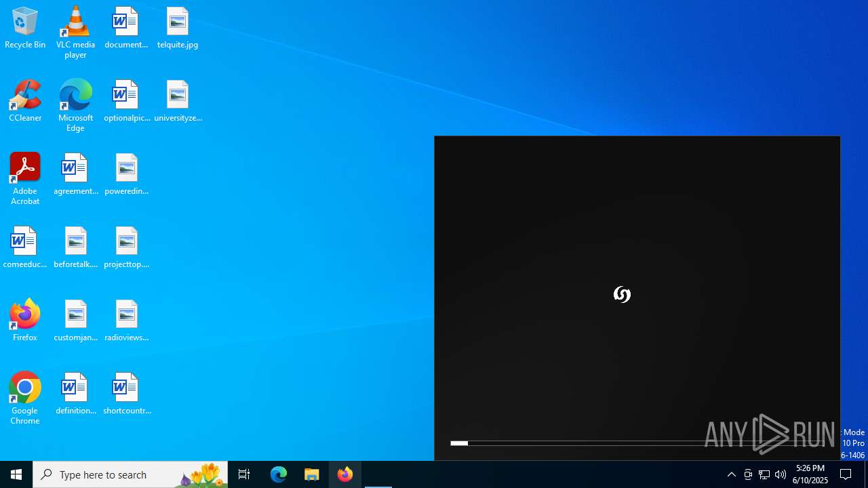This screenshot has width=868, height=488.
Task: Select the shortcountr Word document icon
Action: (126, 394)
